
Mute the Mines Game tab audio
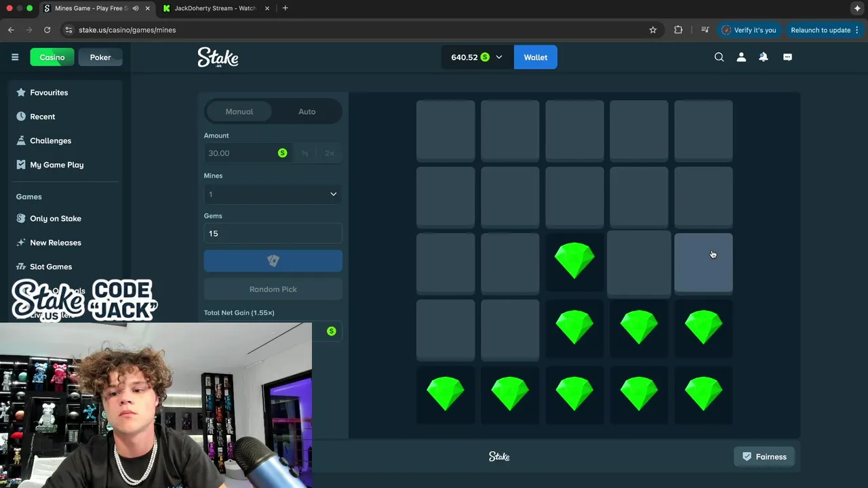136,8
